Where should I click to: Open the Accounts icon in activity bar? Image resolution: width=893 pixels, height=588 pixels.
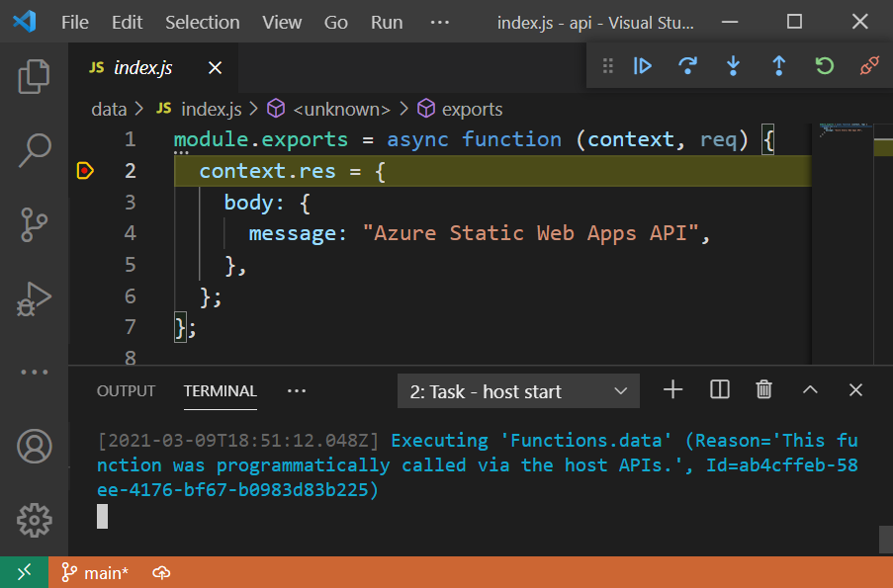point(35,447)
